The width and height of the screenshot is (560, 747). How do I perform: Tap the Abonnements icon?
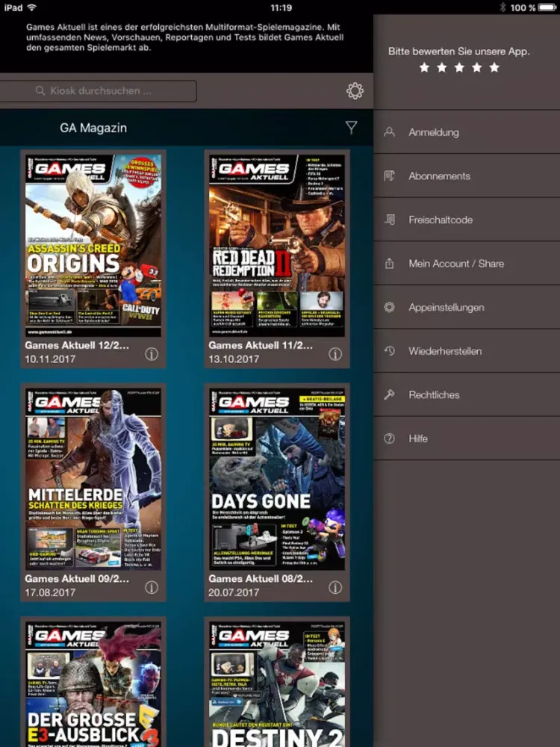[389, 176]
